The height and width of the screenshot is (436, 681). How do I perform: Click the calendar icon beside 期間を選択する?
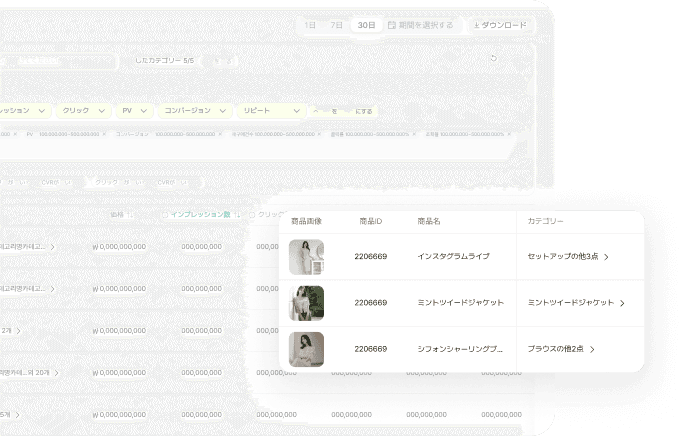[391, 25]
